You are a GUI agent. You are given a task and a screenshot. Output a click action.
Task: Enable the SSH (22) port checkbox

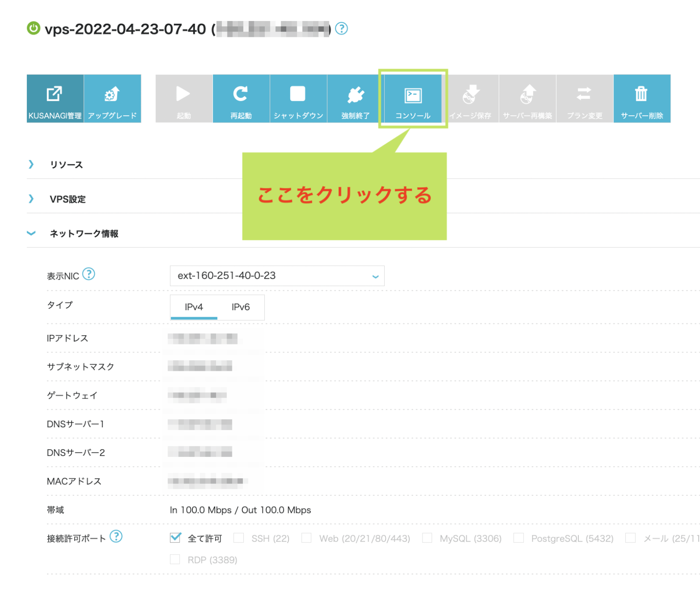(x=239, y=538)
